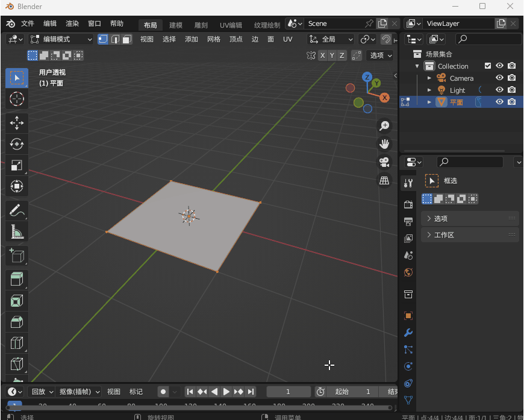Select the Extrude Region tool
This screenshot has height=420, width=524.
click(x=17, y=280)
